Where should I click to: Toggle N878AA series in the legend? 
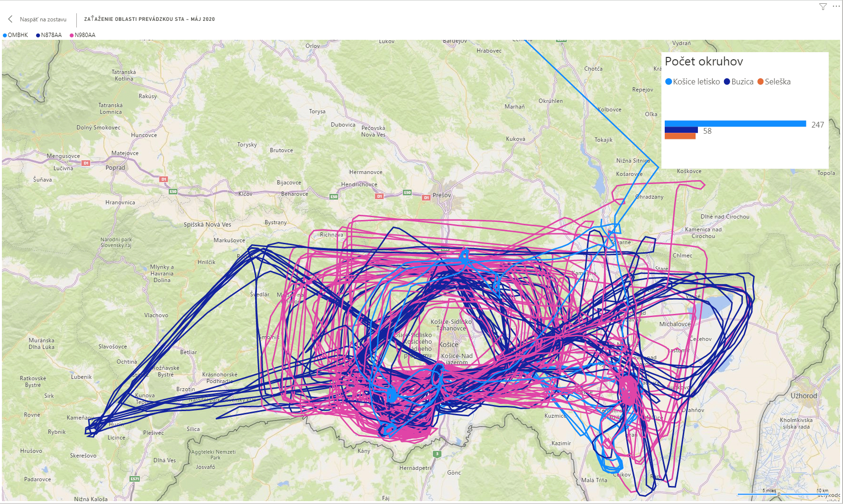pyautogui.click(x=49, y=35)
